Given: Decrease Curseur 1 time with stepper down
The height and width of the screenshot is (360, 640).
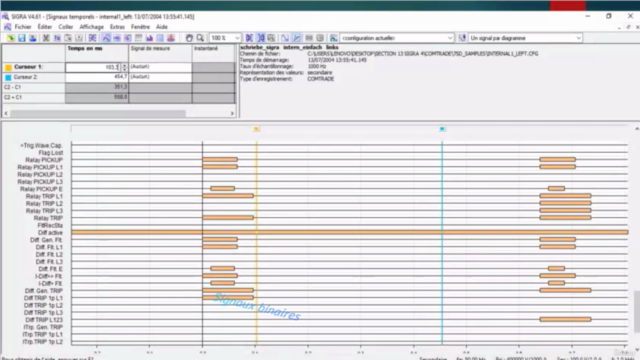Looking at the screenshot, I should click(124, 69).
